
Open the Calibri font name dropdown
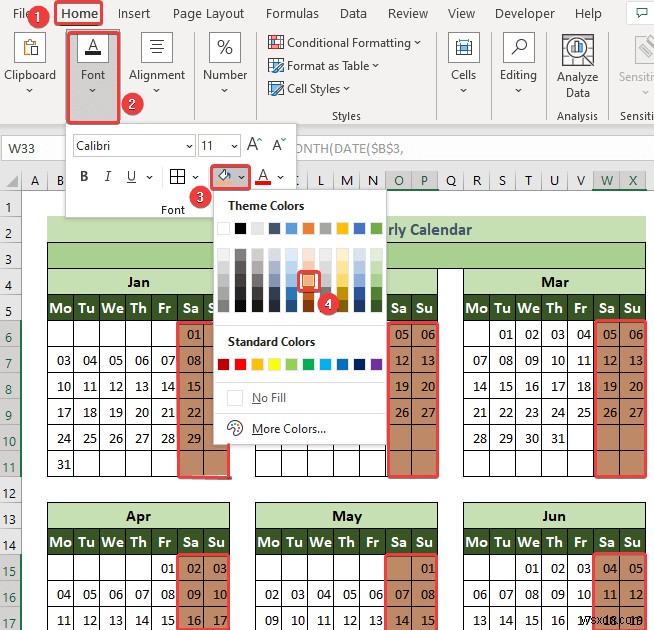189,146
